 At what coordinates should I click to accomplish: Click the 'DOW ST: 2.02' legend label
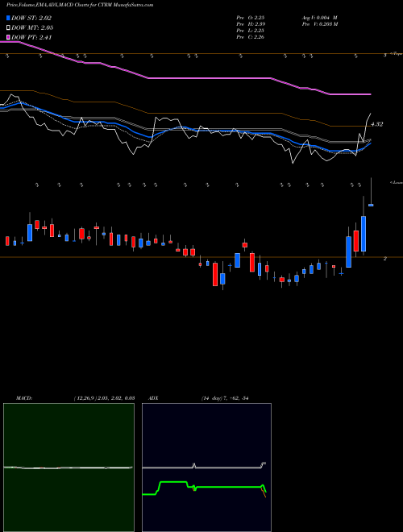pos(31,18)
